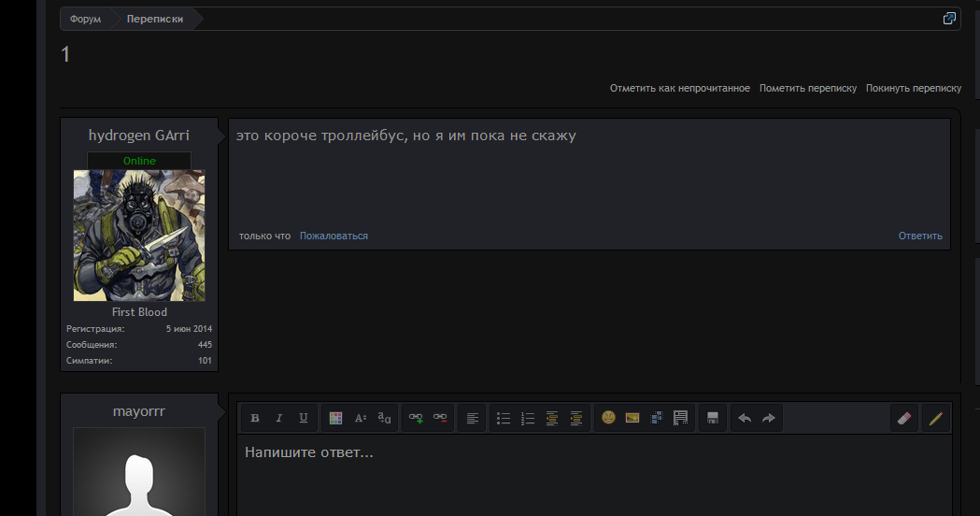This screenshot has height=516, width=980.
Task: Click the 'Напишите ответ...' reply text area
Action: [594, 476]
